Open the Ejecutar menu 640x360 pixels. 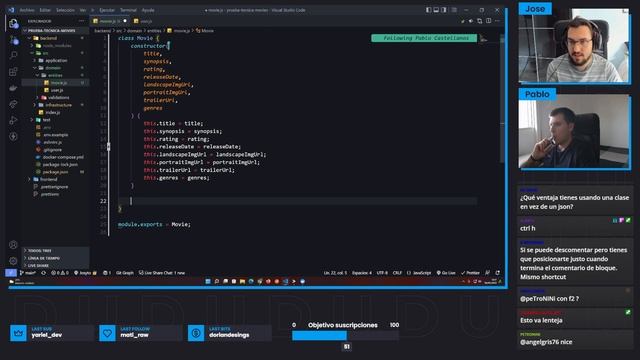point(107,10)
